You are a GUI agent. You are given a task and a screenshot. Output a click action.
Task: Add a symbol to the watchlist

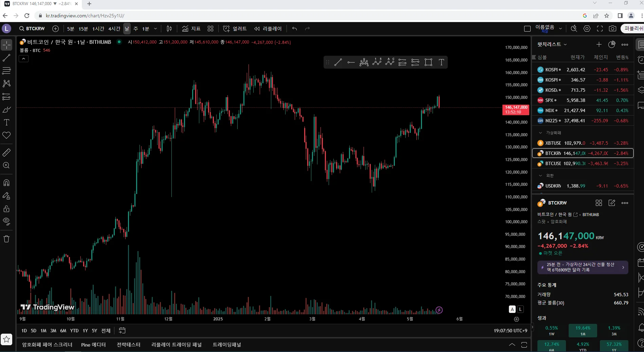599,45
